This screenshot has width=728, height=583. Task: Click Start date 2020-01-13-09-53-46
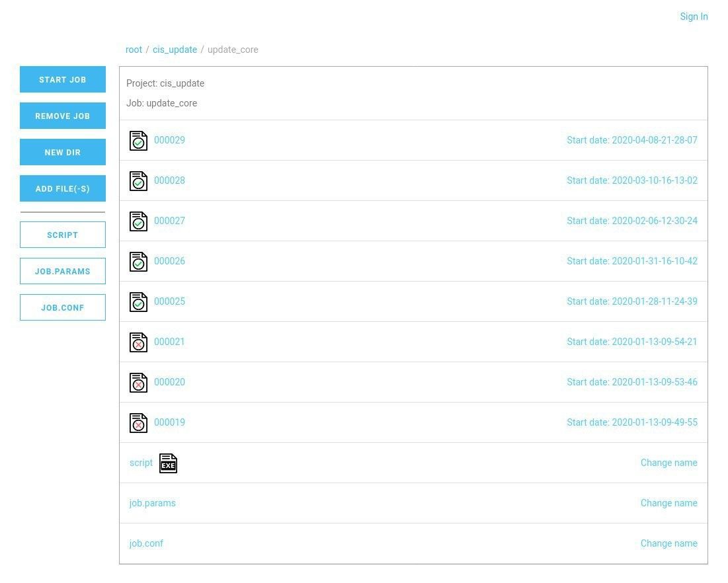632,383
